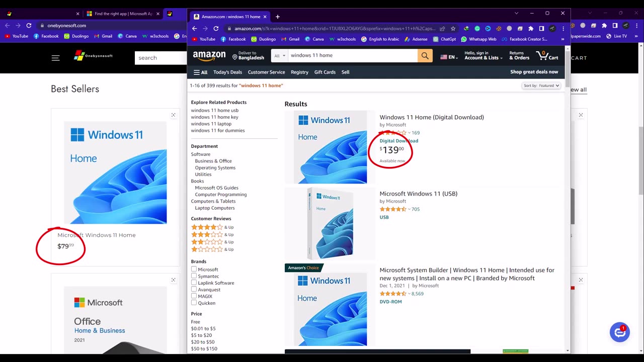Open ChatGpt bookmark in Amazon window
Image resolution: width=644 pixels, height=362 pixels.
coord(444,39)
